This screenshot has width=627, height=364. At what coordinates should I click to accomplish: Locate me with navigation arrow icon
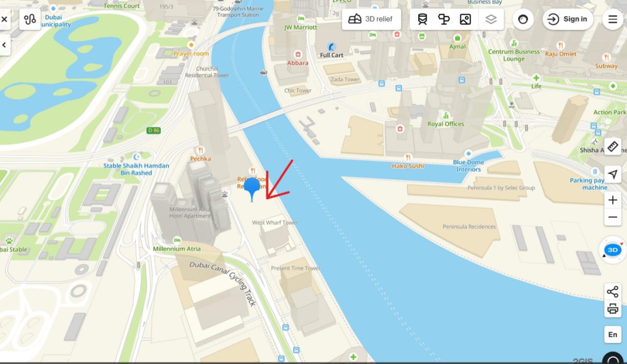[x=613, y=174]
